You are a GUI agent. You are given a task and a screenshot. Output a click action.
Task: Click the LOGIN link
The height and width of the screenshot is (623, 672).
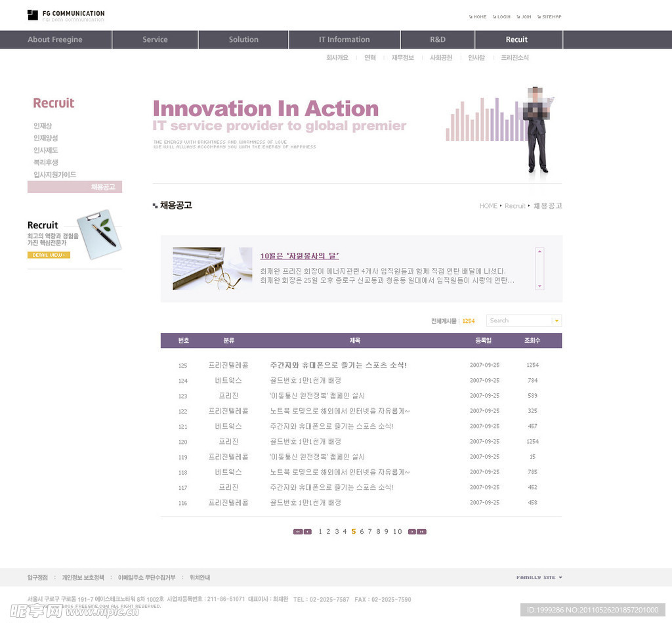coord(502,16)
